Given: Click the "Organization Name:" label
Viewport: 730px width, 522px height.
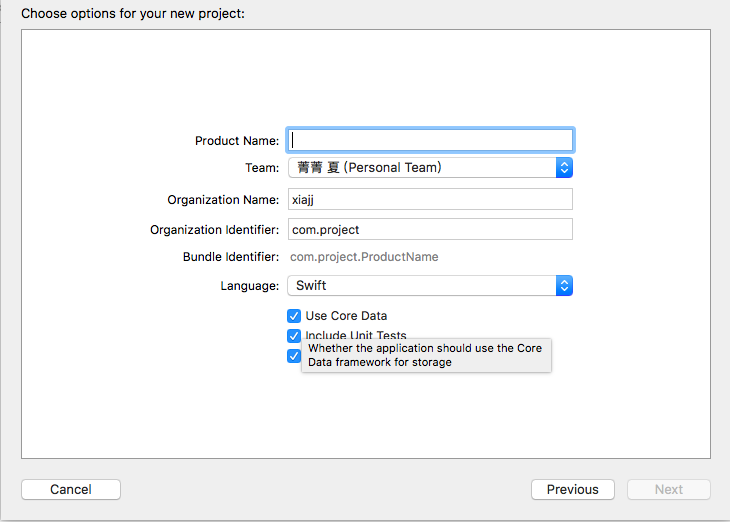Looking at the screenshot, I should [223, 200].
